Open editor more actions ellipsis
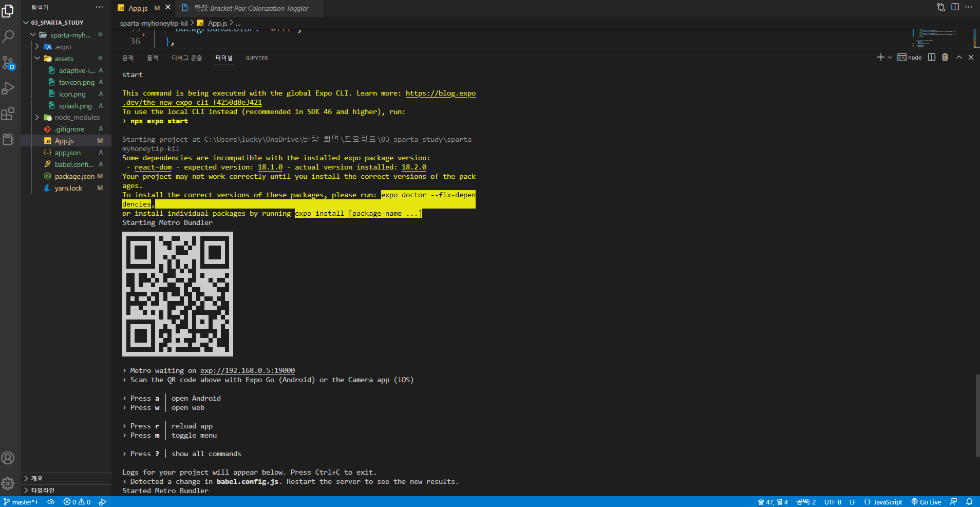980x507 pixels. point(969,7)
